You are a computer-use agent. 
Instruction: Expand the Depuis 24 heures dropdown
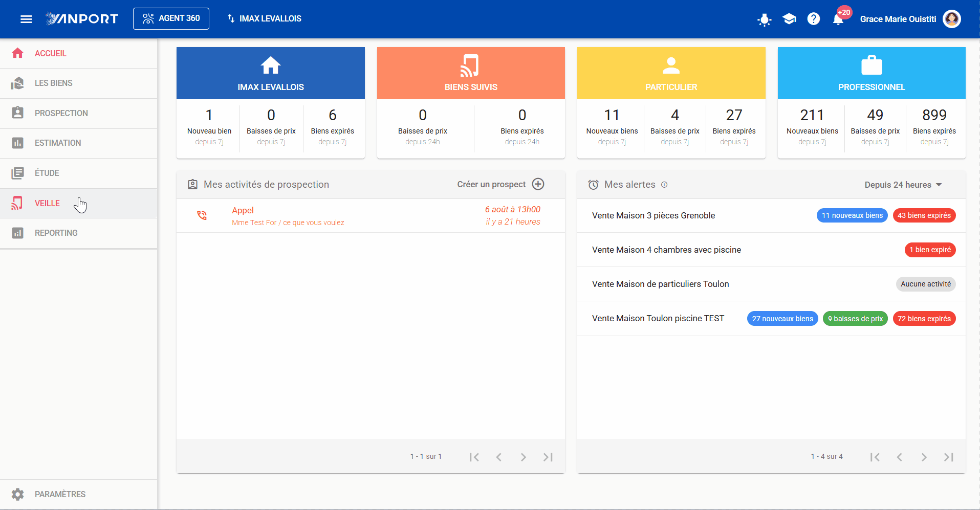903,185
